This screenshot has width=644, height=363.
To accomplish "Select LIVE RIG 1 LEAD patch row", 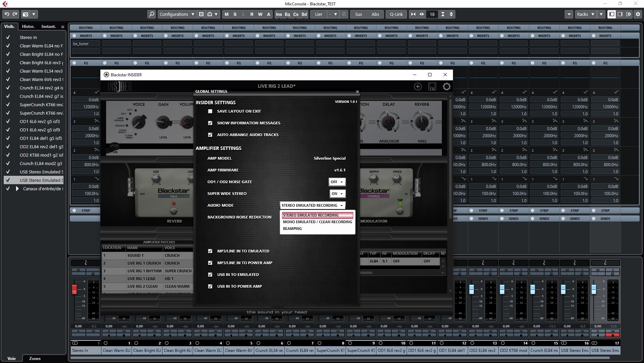I will coord(147,279).
